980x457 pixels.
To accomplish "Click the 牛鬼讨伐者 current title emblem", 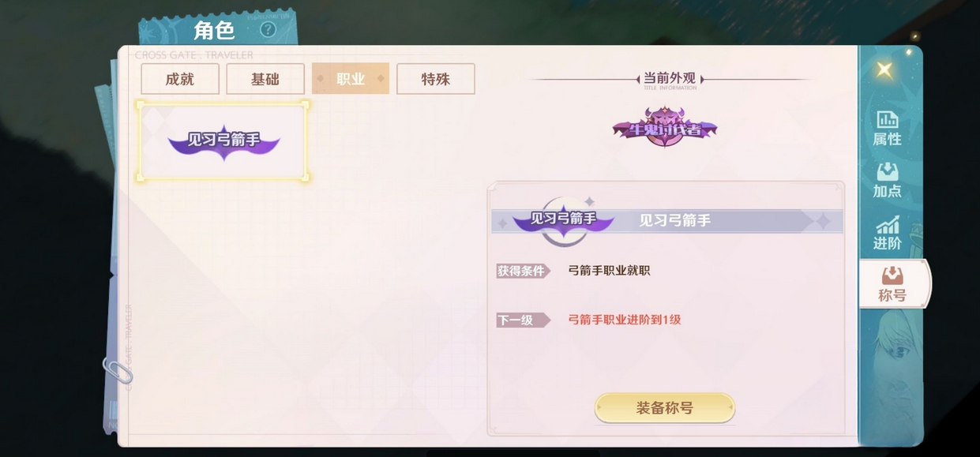I will 665,127.
